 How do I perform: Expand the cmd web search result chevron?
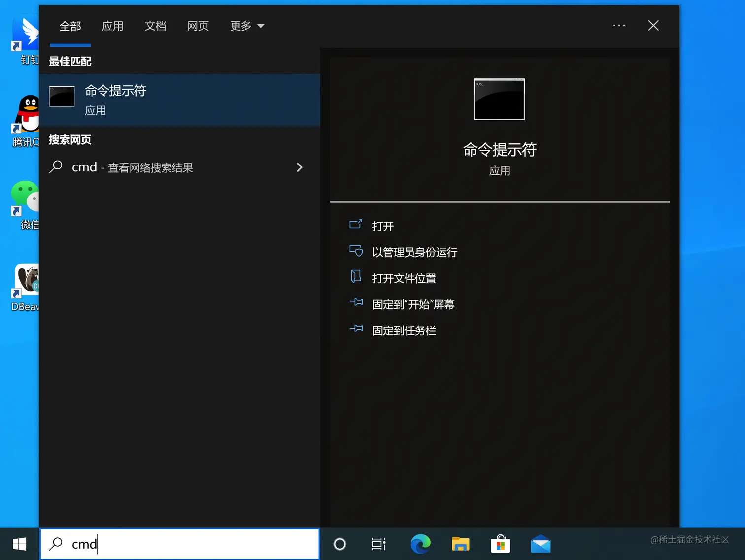coord(299,167)
